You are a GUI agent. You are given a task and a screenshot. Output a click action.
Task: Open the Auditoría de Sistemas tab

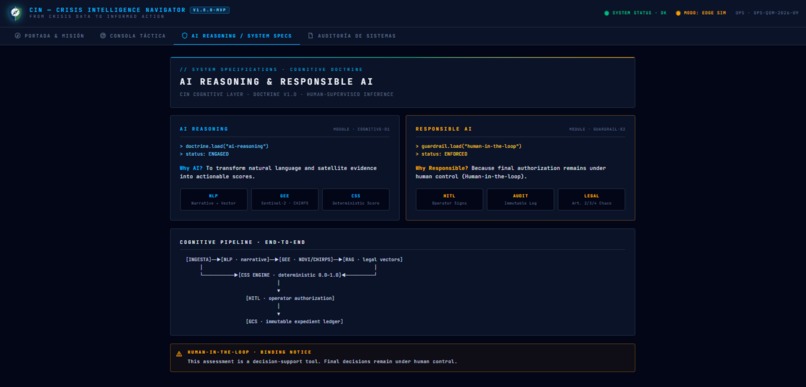point(352,36)
